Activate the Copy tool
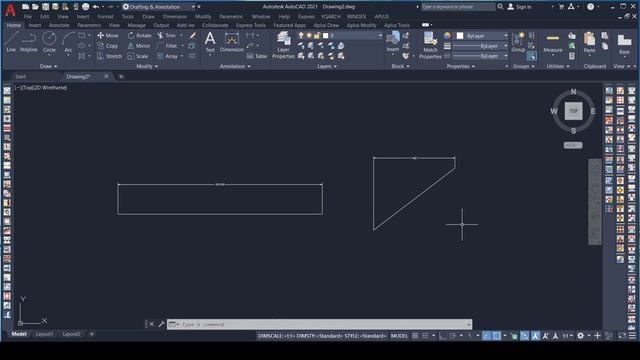Image resolution: width=640 pixels, height=360 pixels. pos(108,46)
